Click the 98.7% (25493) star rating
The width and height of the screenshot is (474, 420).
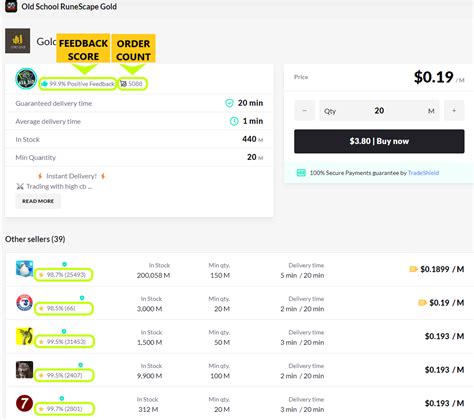[x=63, y=275]
